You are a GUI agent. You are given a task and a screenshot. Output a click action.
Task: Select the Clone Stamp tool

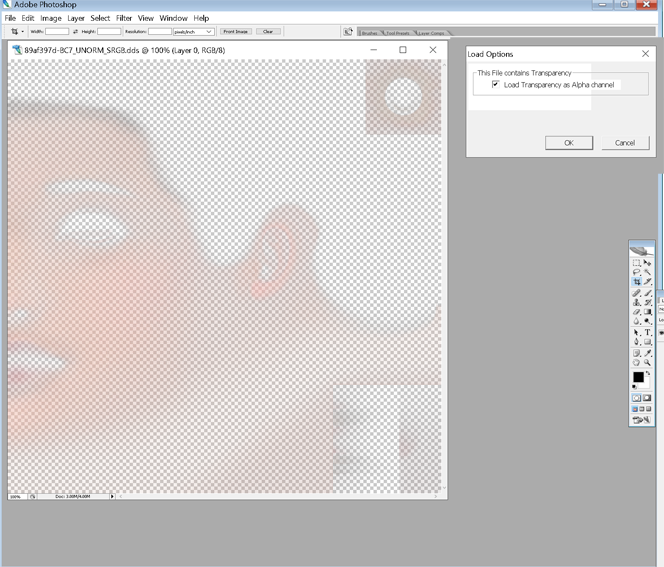[x=636, y=302]
